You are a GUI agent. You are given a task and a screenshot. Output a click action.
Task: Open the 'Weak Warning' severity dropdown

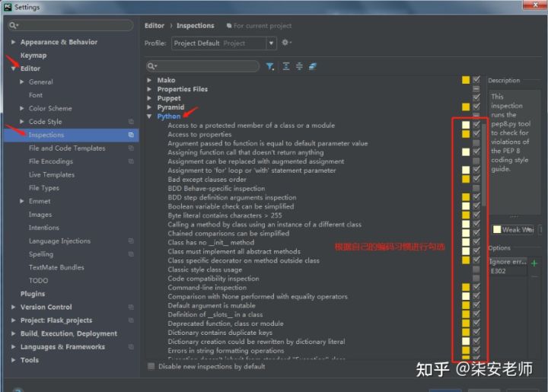[x=513, y=230]
